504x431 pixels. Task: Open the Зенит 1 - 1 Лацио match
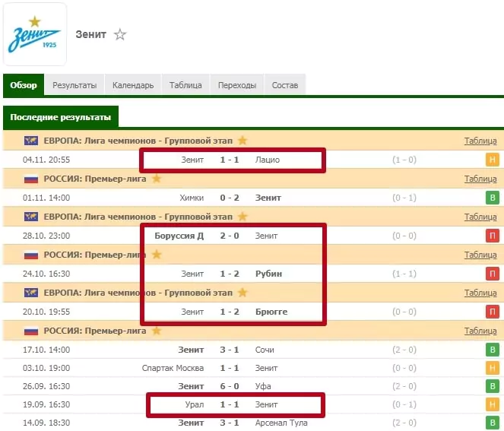point(254,160)
